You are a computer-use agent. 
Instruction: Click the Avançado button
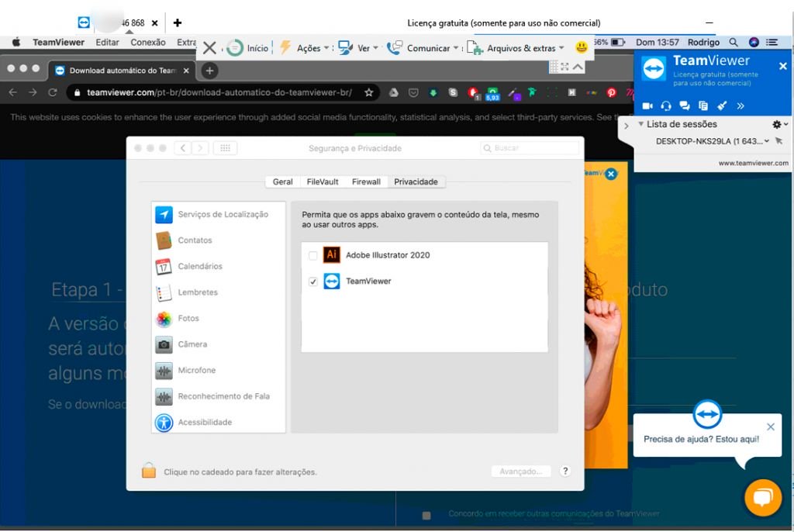(x=520, y=472)
